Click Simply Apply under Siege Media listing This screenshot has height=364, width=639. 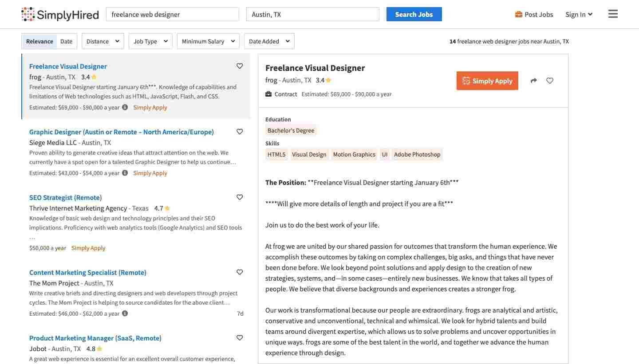tap(150, 173)
